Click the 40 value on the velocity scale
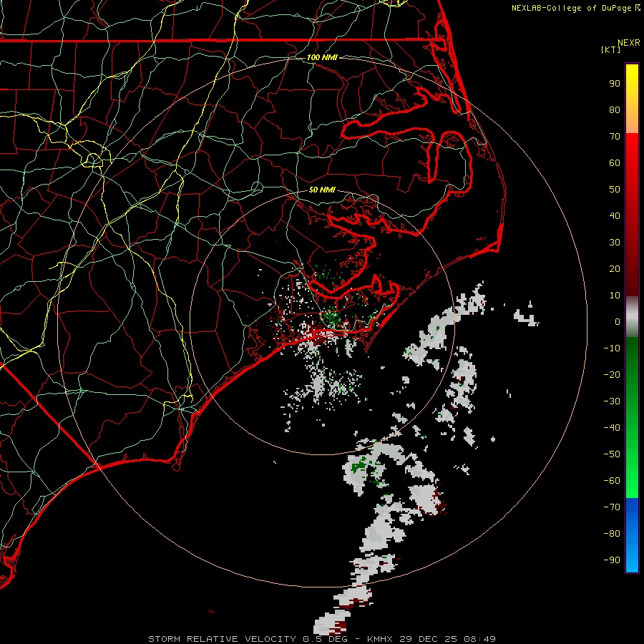 615,216
